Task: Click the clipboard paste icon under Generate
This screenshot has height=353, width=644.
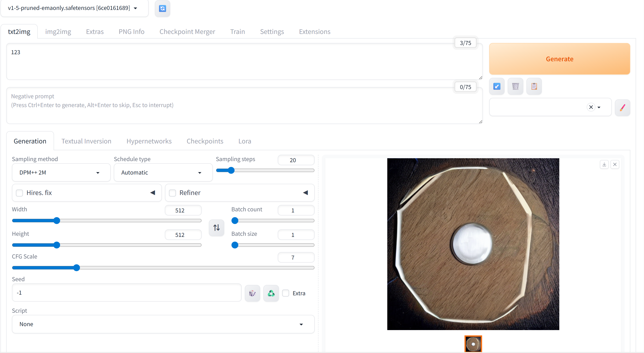Action: coord(534,86)
